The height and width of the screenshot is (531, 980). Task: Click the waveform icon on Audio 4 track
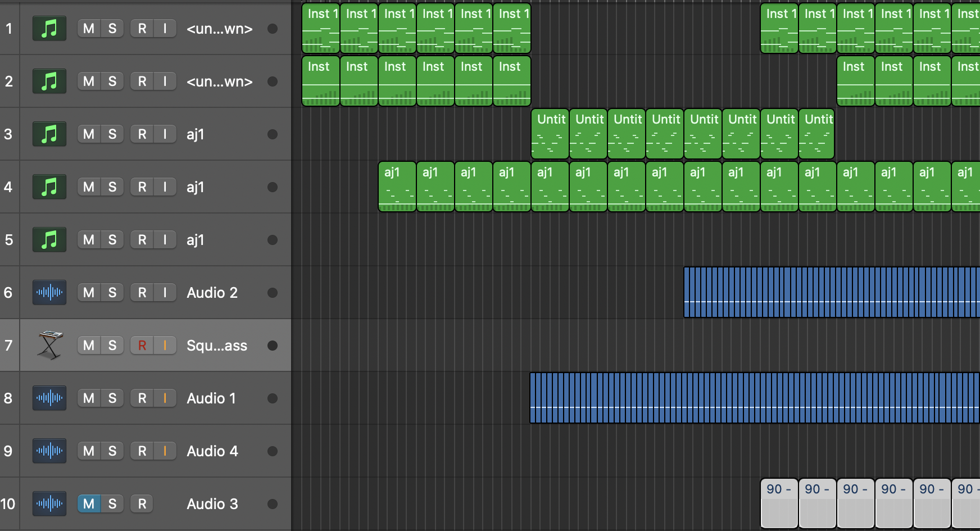(x=49, y=451)
